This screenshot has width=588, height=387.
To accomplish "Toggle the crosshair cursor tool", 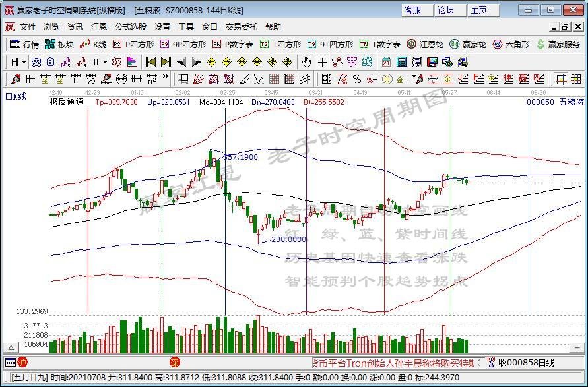I will [322, 62].
